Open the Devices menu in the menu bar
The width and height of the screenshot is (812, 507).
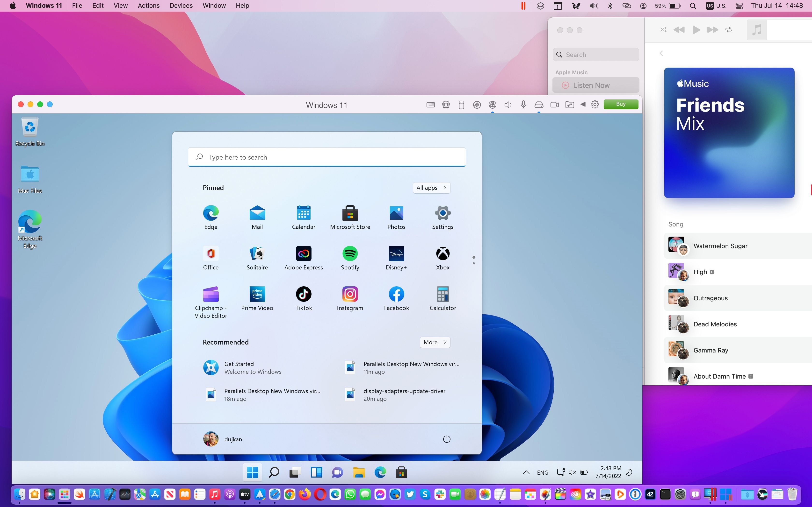tap(181, 5)
